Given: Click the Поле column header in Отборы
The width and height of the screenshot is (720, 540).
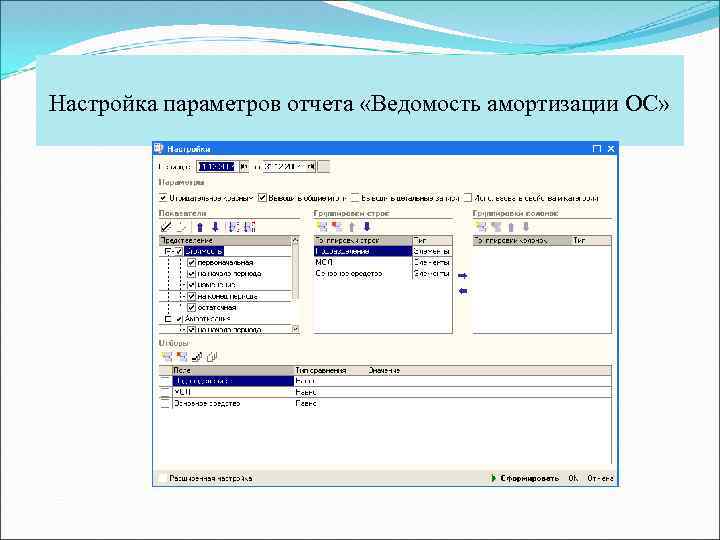Looking at the screenshot, I should pos(233,370).
